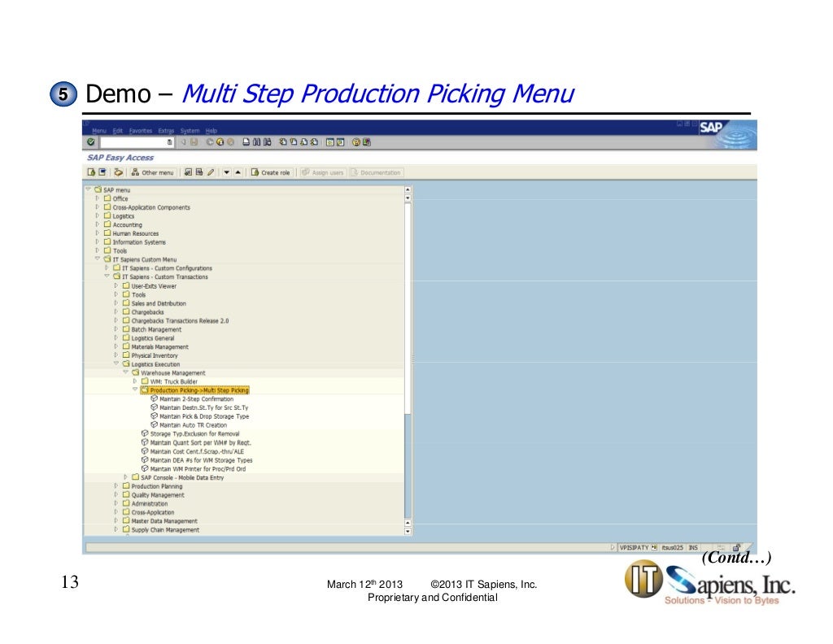
Task: Expand the Office folder node
Action: click(x=98, y=198)
